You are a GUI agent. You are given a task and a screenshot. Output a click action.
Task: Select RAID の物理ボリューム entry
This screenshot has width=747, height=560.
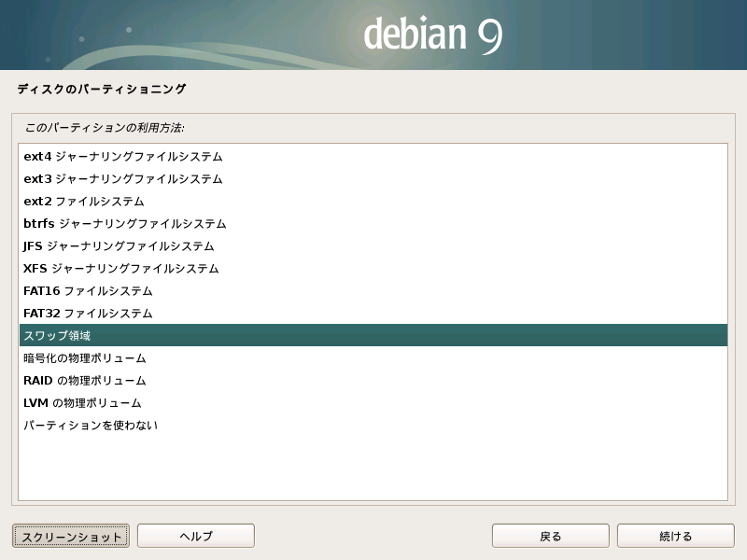tap(85, 381)
